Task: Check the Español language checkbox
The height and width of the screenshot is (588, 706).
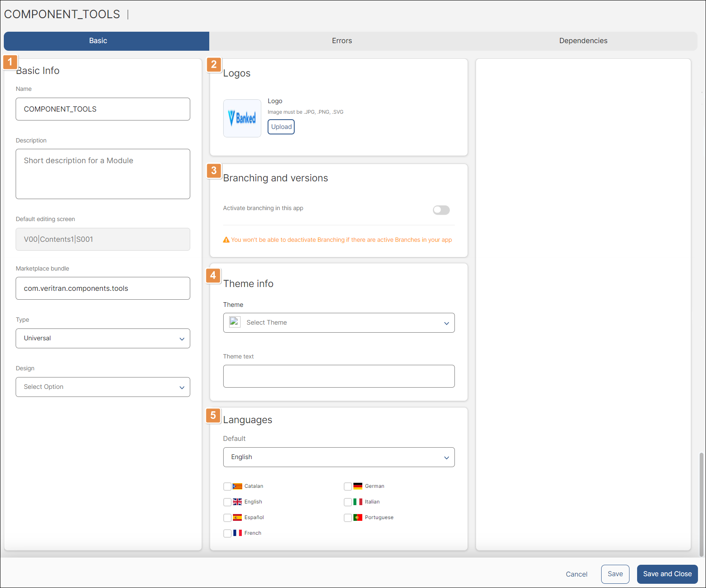Action: [x=227, y=518]
